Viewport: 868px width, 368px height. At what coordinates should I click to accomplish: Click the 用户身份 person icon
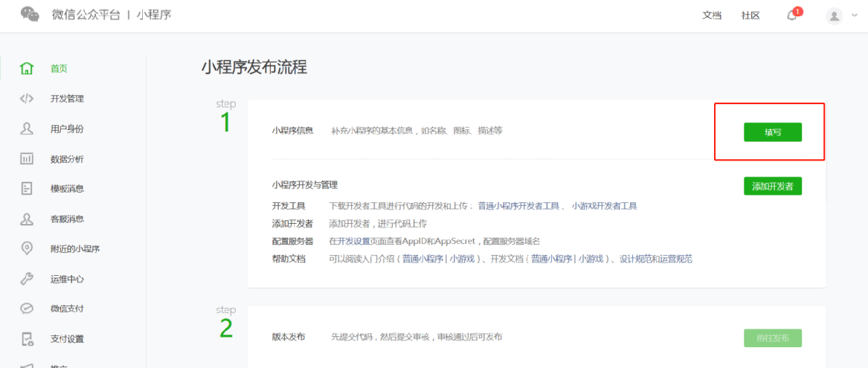point(27,129)
